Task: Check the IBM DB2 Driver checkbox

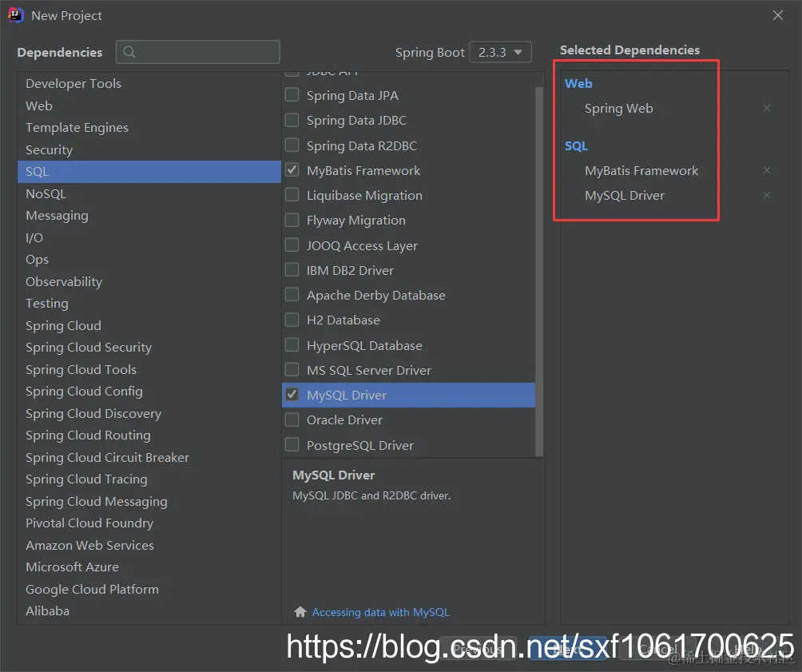Action: [292, 269]
